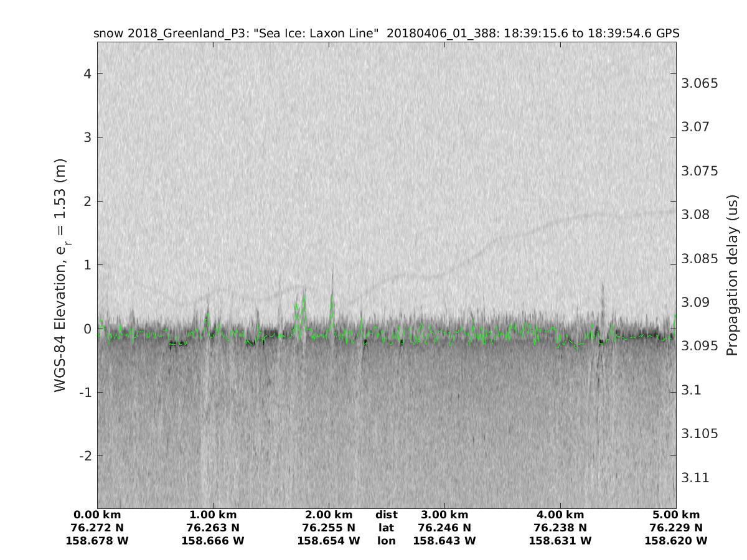Click the 5.00 km distance tick label
The width and height of the screenshot is (747, 560).
pos(676,515)
